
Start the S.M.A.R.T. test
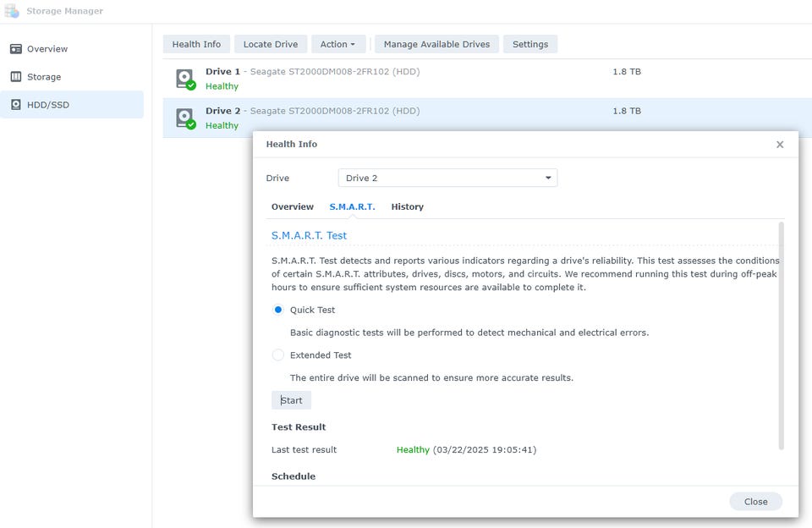pos(291,400)
